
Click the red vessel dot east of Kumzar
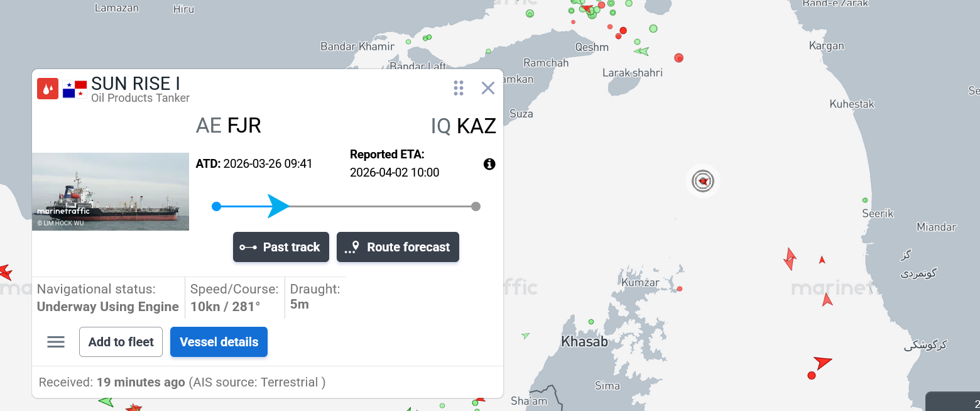coord(680,289)
